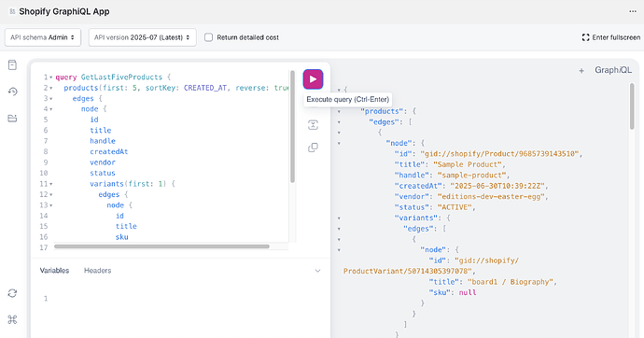Open the saved queries folder icon
644x338 pixels.
click(x=12, y=119)
